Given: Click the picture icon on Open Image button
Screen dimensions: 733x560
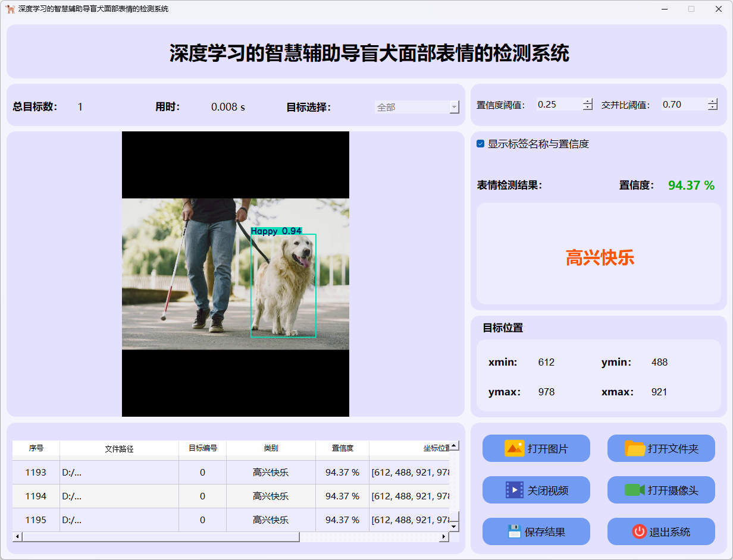Looking at the screenshot, I should tap(514, 448).
